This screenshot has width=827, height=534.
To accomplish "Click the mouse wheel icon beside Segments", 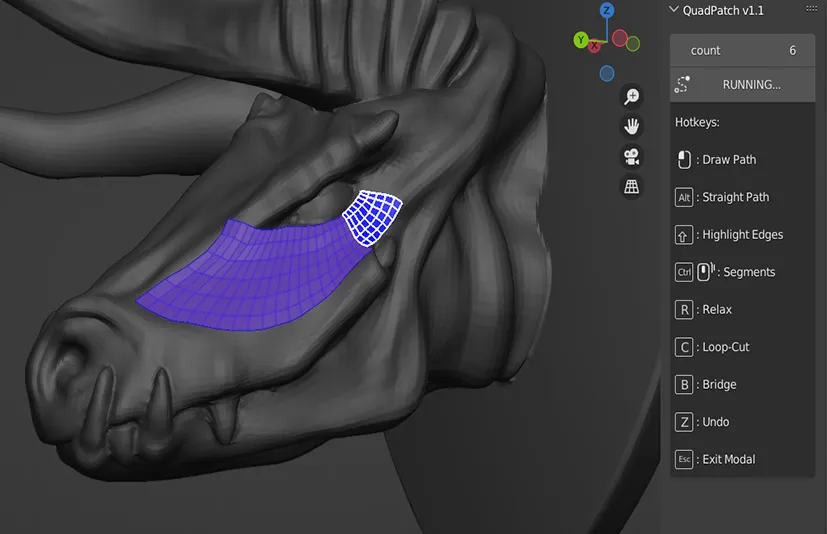I will coord(706,272).
